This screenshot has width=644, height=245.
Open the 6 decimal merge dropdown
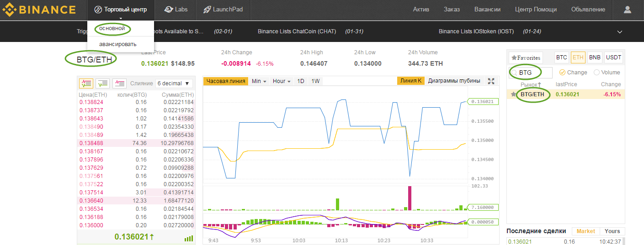click(174, 83)
